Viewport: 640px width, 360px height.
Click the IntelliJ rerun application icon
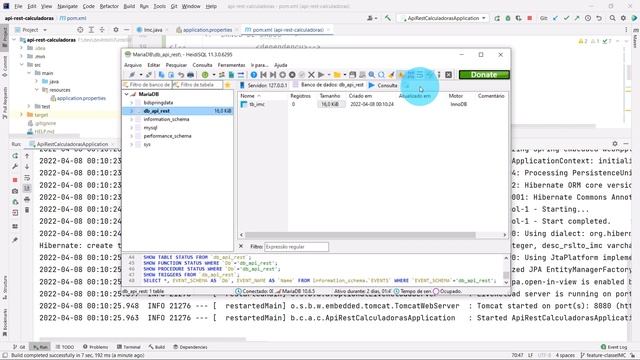pyautogui.click(x=497, y=18)
